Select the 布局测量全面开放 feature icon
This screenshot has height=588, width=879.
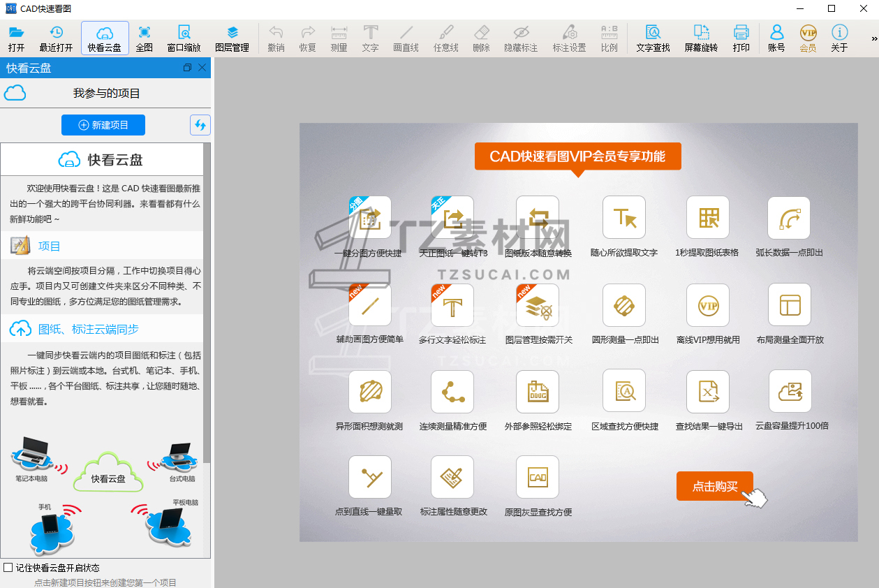point(790,304)
